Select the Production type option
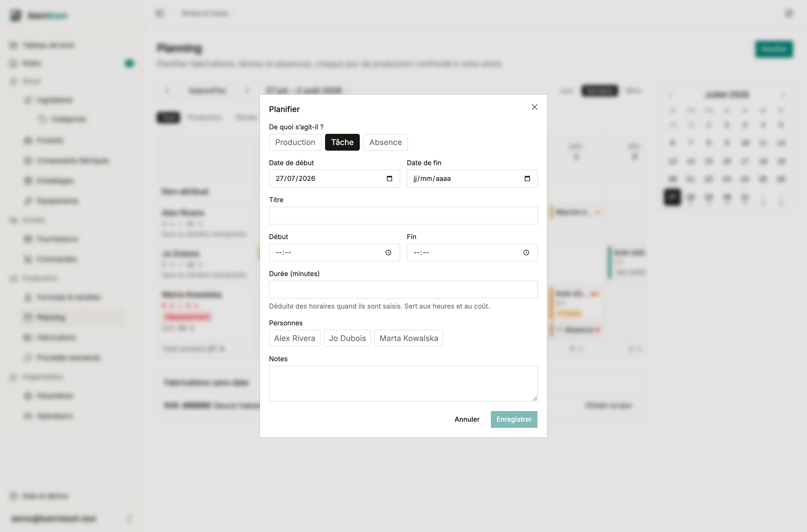The height and width of the screenshot is (532, 807). click(295, 142)
